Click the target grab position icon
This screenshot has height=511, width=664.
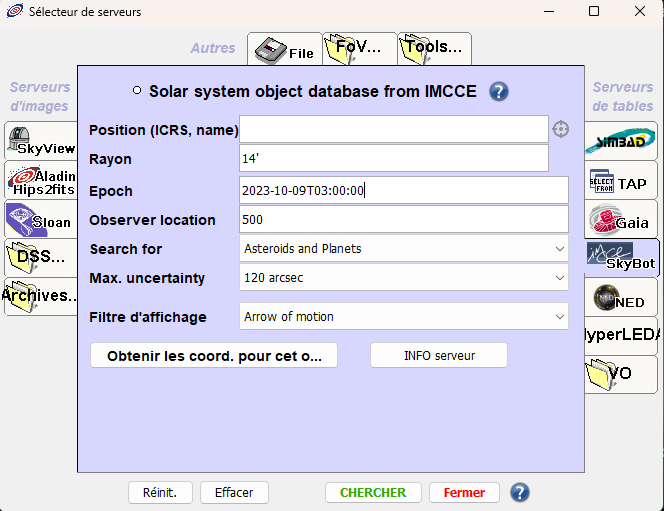click(x=561, y=129)
